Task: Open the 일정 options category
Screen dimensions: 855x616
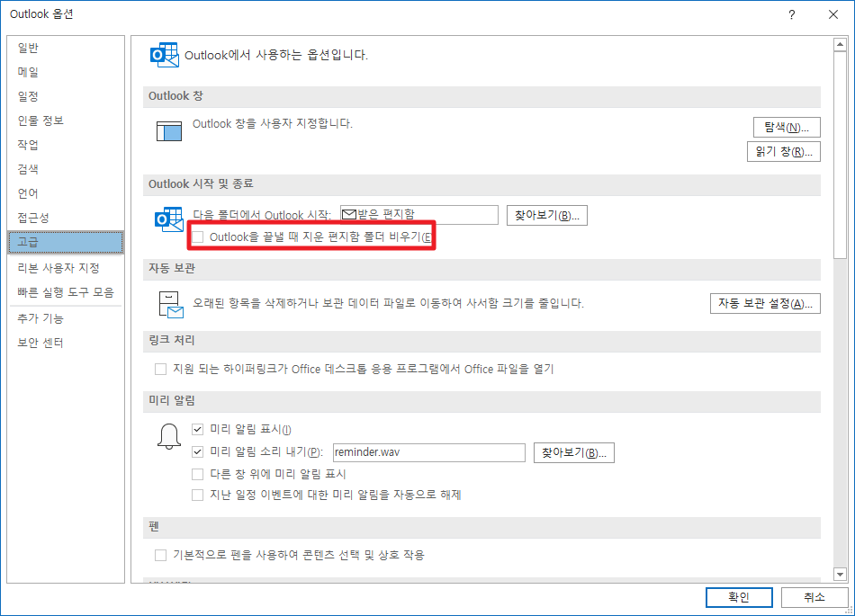Action: [x=66, y=96]
